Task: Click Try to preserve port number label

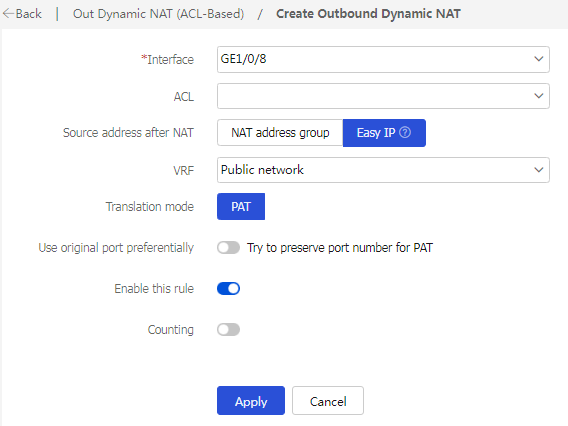Action: point(340,248)
